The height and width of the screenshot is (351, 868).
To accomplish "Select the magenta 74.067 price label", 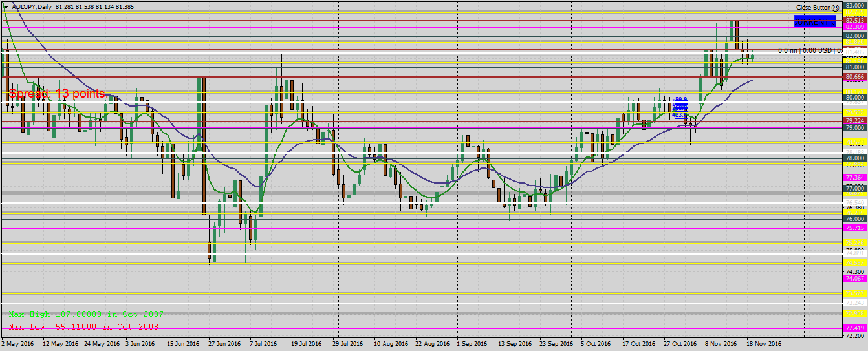I will click(x=855, y=278).
